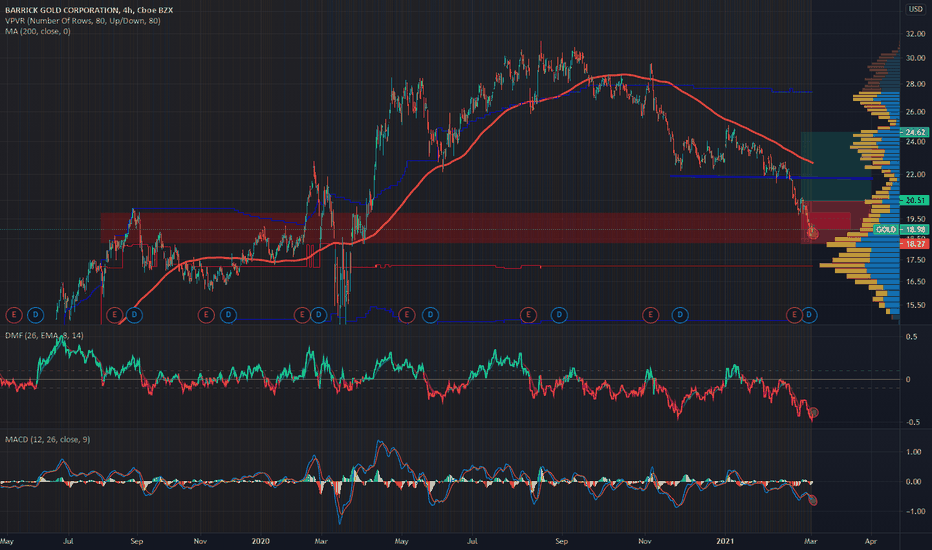Open the USD currency selector
932x550 pixels.
pos(915,9)
